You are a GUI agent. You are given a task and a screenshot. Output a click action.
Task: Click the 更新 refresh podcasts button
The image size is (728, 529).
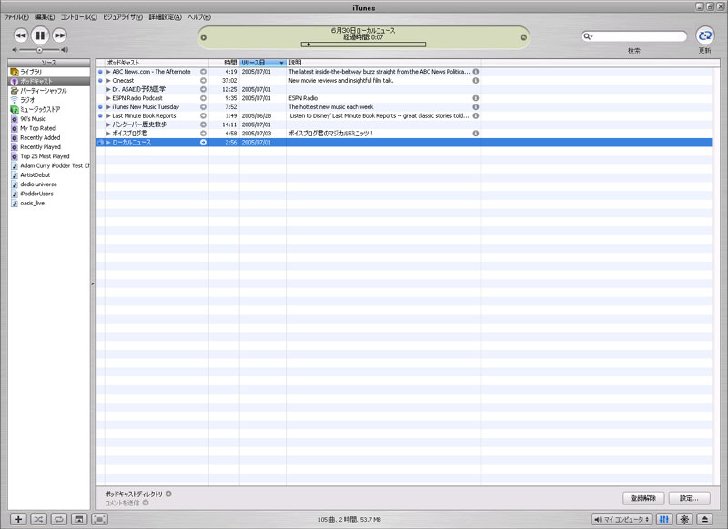pyautogui.click(x=704, y=35)
